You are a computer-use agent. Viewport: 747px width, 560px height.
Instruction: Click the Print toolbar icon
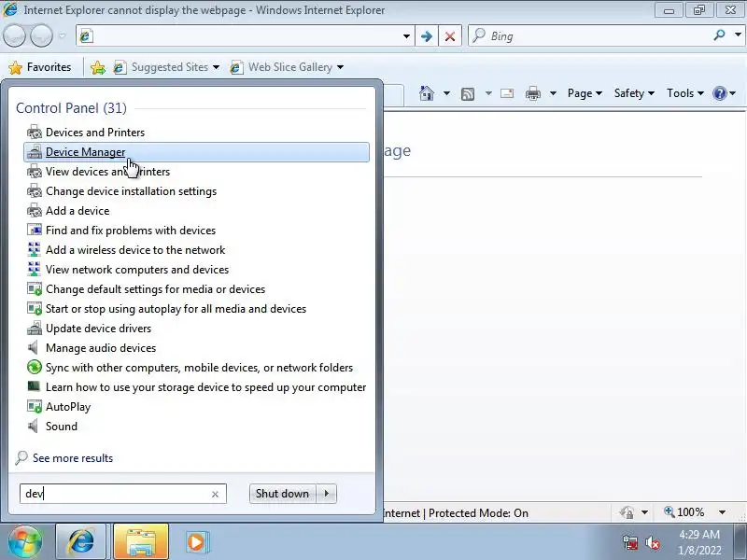[532, 93]
